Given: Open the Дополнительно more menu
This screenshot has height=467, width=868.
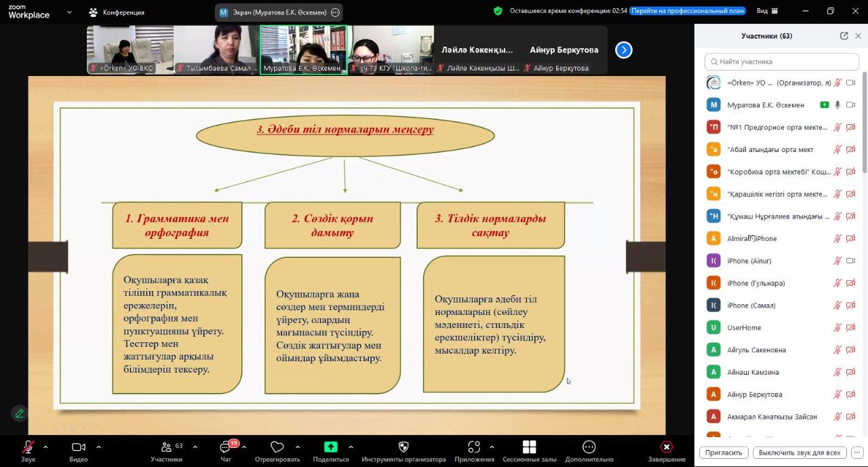Looking at the screenshot, I should click(x=589, y=447).
